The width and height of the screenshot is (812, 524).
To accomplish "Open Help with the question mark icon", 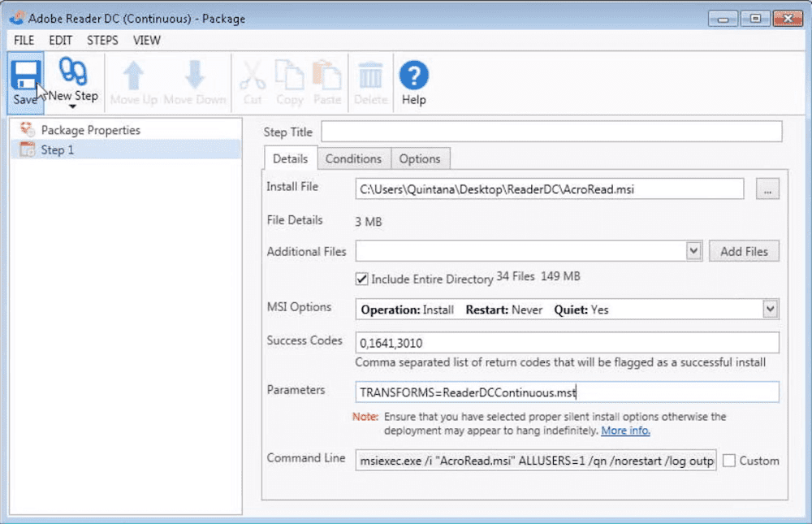I will coord(414,76).
